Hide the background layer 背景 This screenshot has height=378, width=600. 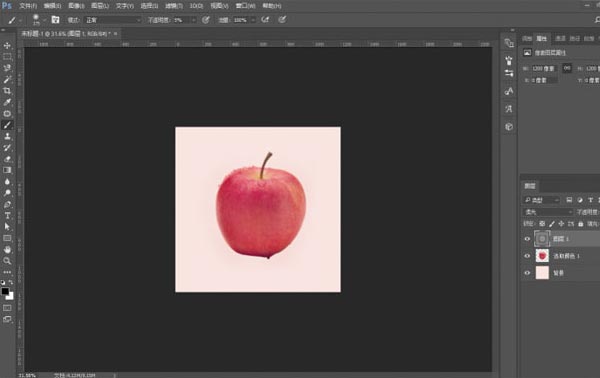coord(527,273)
